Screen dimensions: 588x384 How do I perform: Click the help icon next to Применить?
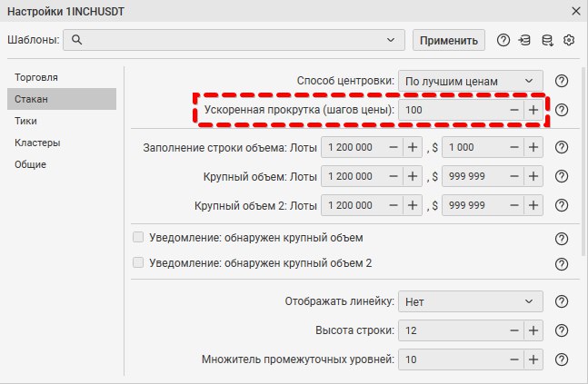point(503,40)
